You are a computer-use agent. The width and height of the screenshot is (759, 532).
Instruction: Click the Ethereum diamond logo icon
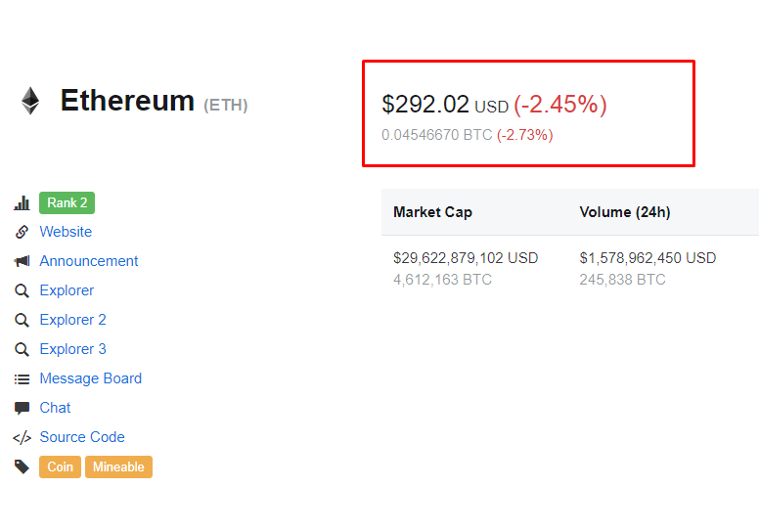(x=30, y=101)
